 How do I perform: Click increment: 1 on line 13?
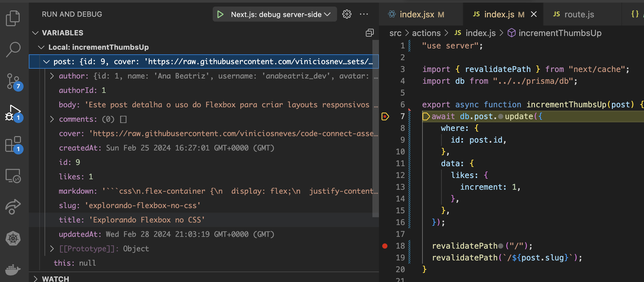click(x=488, y=187)
